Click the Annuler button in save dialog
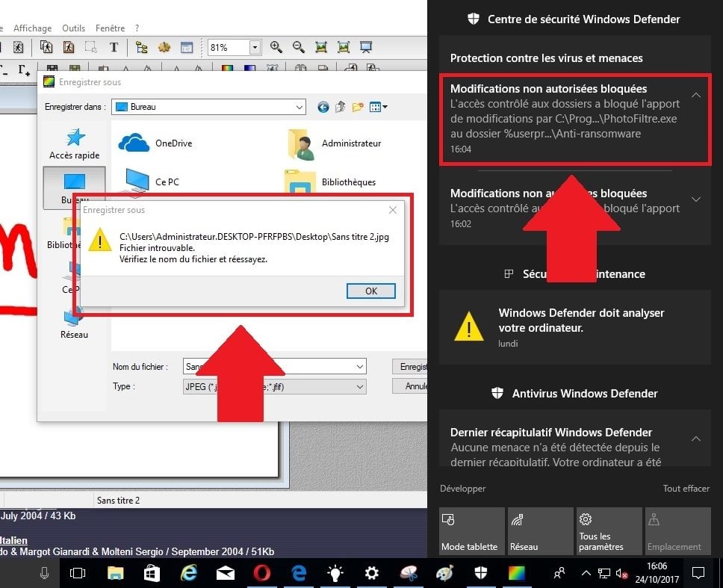Viewport: 723px width, 588px height. pos(410,386)
